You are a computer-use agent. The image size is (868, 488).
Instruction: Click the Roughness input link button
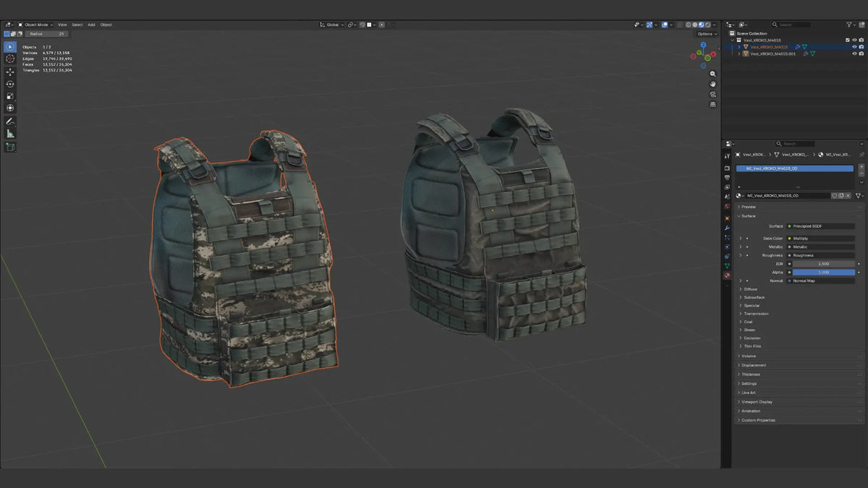point(820,255)
